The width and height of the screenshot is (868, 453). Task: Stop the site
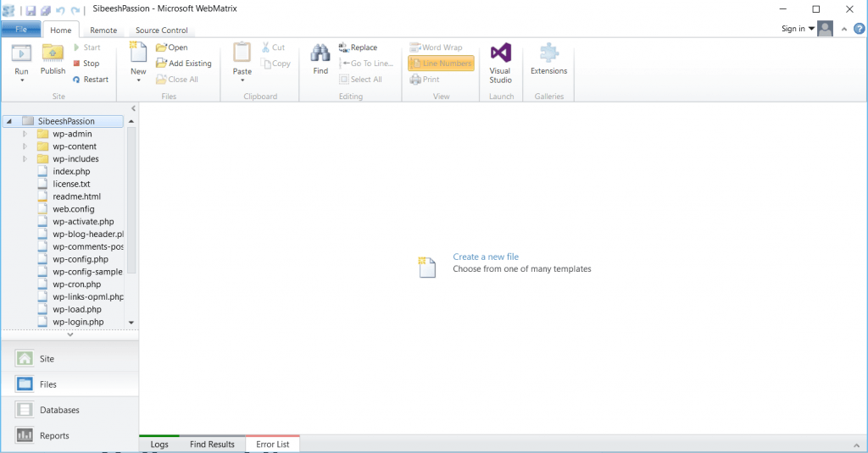click(x=86, y=64)
